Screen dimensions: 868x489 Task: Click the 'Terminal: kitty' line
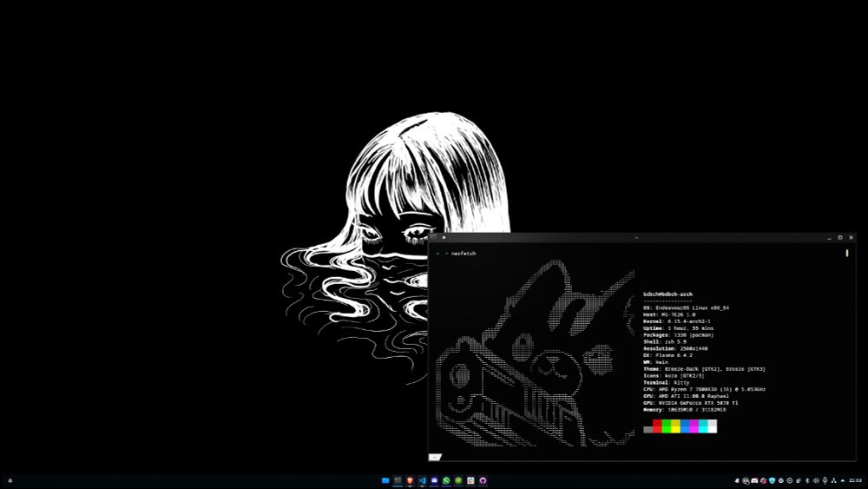[x=666, y=383]
